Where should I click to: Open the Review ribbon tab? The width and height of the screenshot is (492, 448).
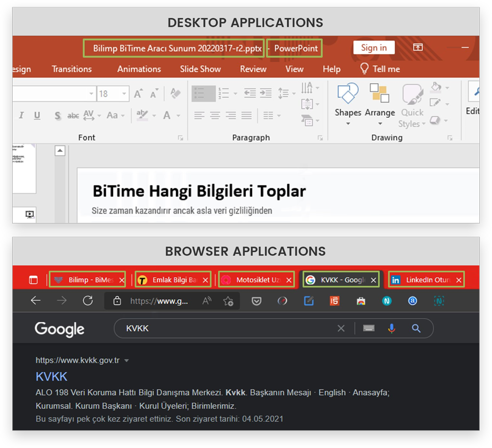(253, 69)
